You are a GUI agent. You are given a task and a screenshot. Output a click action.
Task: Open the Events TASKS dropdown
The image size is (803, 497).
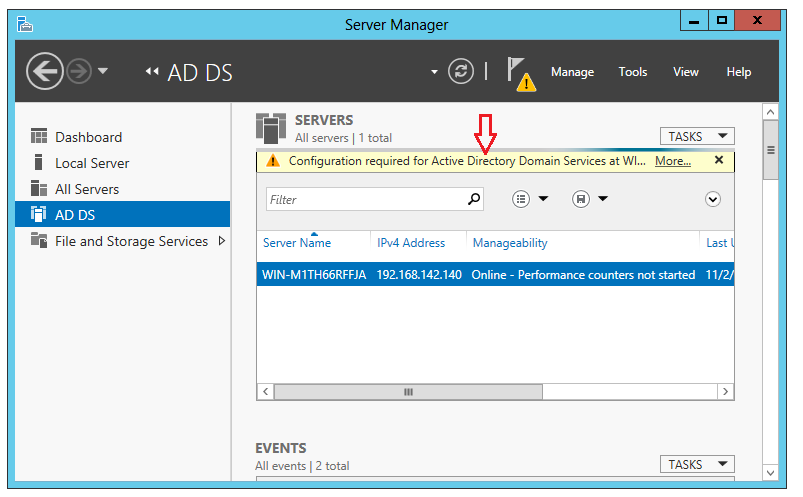(697, 464)
